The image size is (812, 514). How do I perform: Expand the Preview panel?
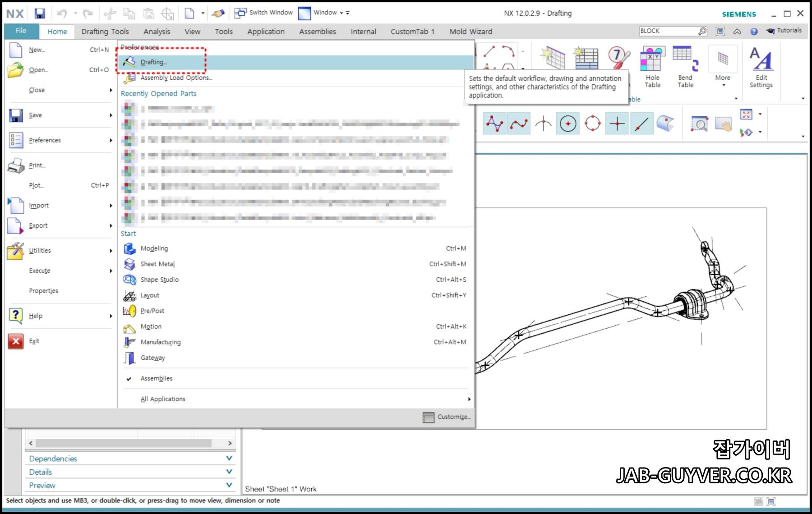pos(130,486)
